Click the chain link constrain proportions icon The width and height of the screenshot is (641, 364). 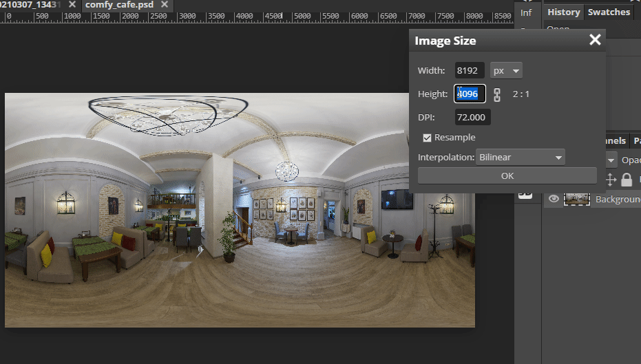497,94
